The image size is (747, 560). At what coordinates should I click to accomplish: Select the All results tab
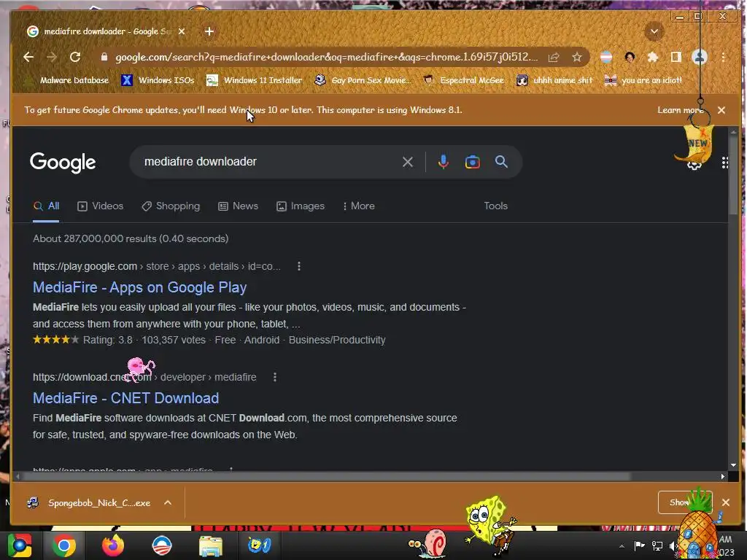[x=46, y=206]
